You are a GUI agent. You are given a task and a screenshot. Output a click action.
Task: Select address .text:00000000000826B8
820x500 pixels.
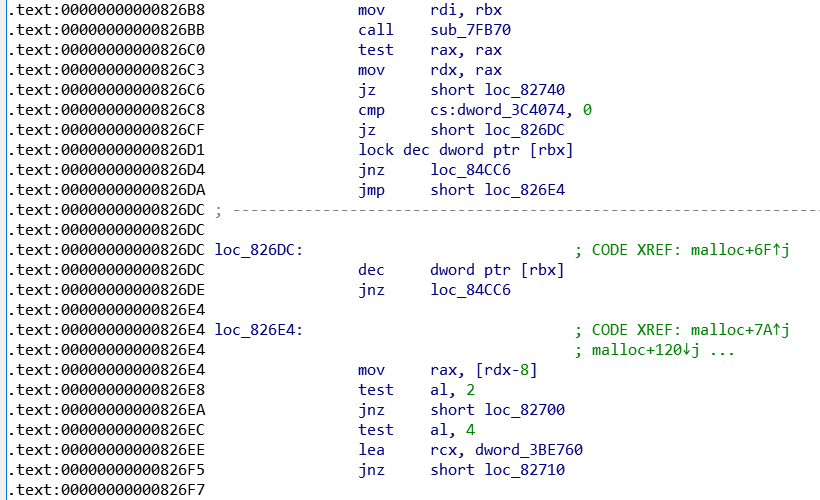point(107,10)
